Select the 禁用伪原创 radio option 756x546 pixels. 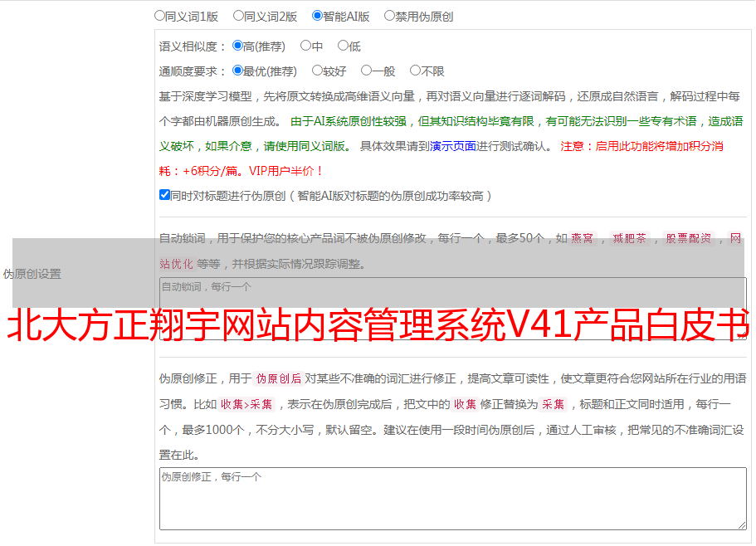pos(389,16)
